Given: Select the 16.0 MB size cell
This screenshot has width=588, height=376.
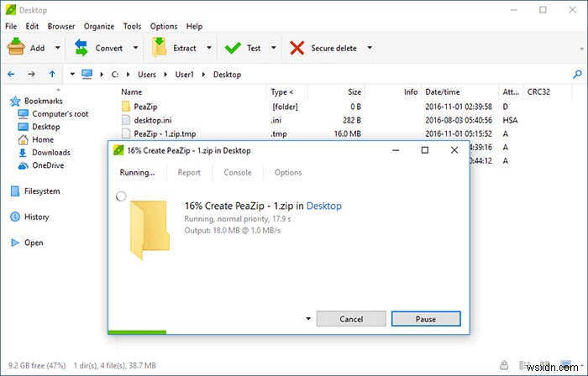Looking at the screenshot, I should (347, 133).
